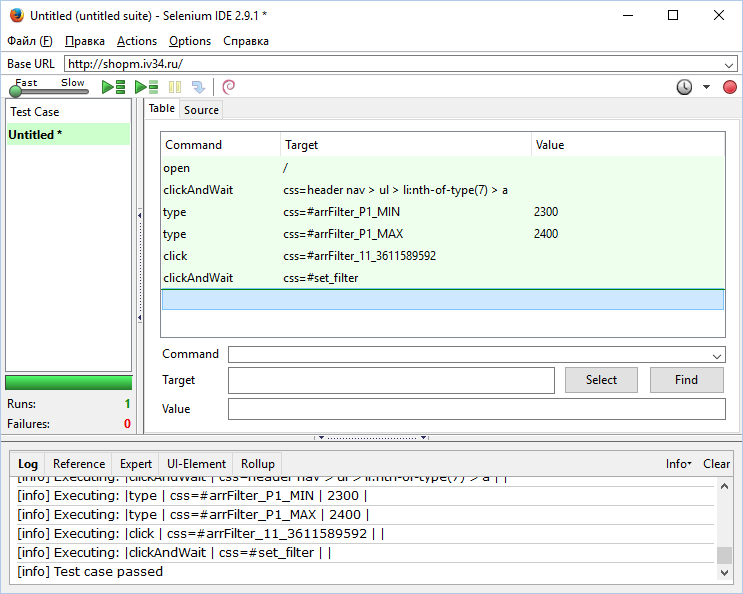Collapse log pane with right splitter arrow
The width and height of the screenshot is (743, 594).
[423, 438]
